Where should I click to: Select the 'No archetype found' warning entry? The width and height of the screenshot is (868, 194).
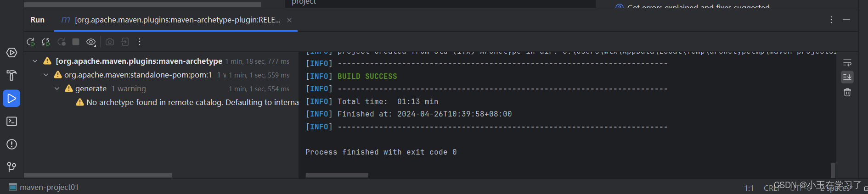click(x=192, y=102)
